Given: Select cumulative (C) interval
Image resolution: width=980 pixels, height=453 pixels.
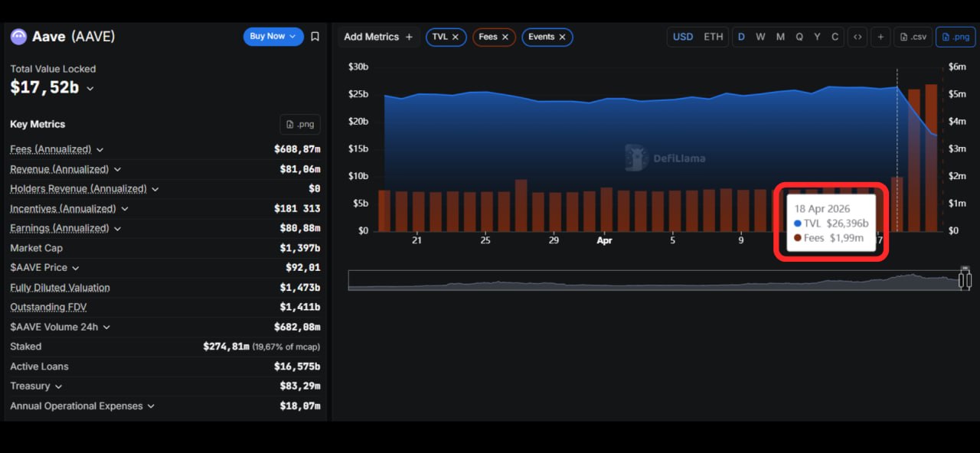Looking at the screenshot, I should pyautogui.click(x=835, y=37).
